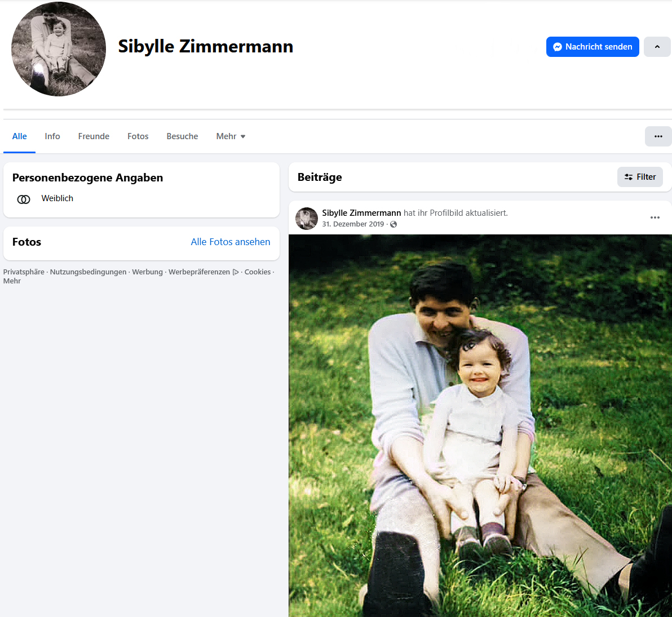Image resolution: width=672 pixels, height=617 pixels.
Task: Go to the Fotos tab
Action: (x=138, y=136)
